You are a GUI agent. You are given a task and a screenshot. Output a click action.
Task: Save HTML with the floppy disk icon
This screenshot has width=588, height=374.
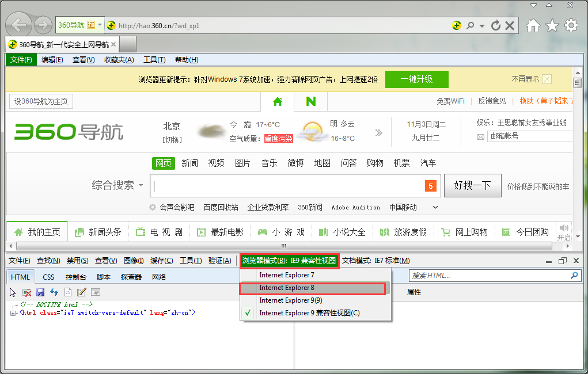(x=40, y=292)
